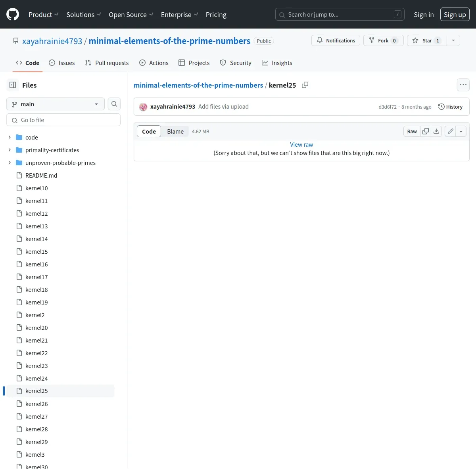476x469 pixels.
Task: Open the user avatar of xayahrainie4793
Action: tap(143, 107)
